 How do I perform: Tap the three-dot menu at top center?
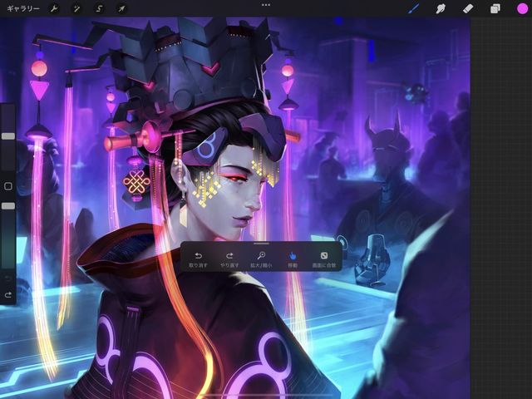click(266, 5)
